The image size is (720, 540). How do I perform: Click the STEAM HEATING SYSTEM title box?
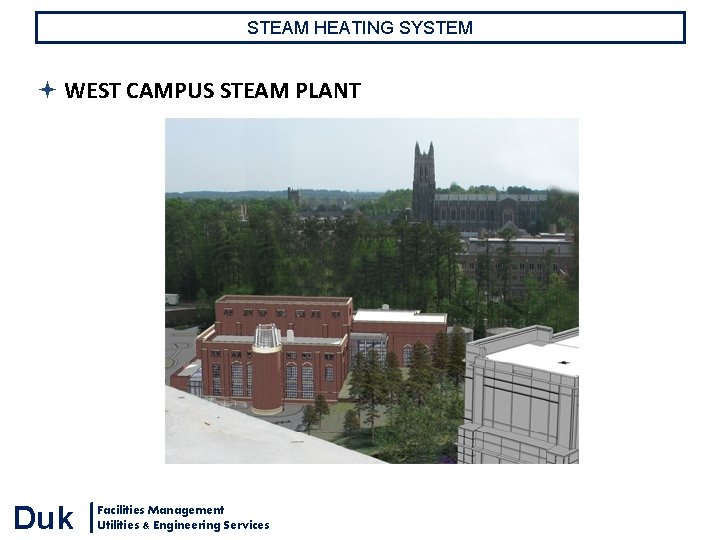[x=360, y=28]
